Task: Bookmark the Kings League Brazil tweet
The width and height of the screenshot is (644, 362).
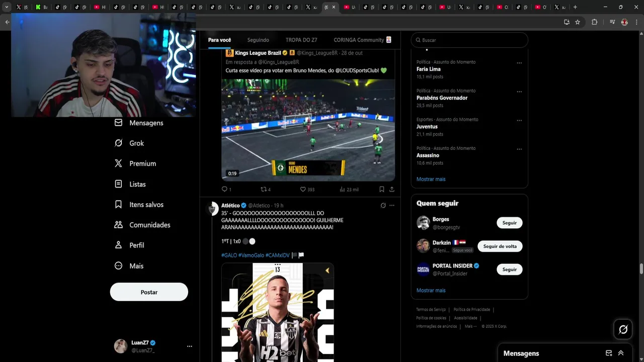Action: 382,190
